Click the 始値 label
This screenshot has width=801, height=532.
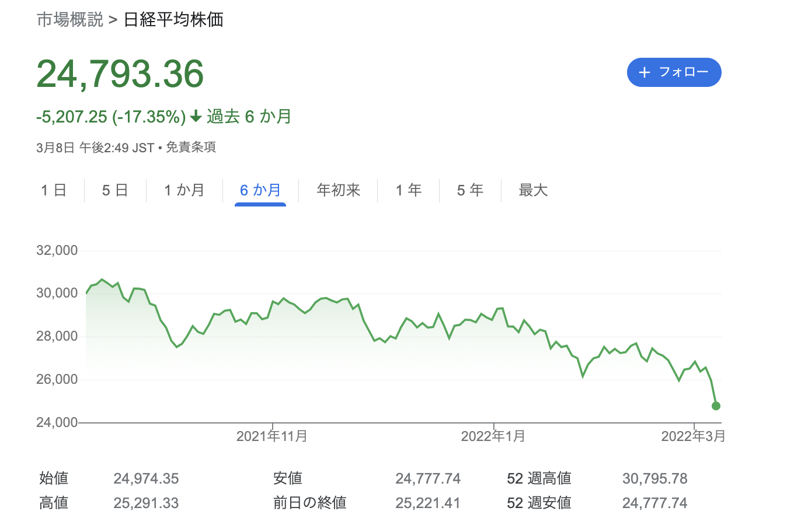pos(54,479)
